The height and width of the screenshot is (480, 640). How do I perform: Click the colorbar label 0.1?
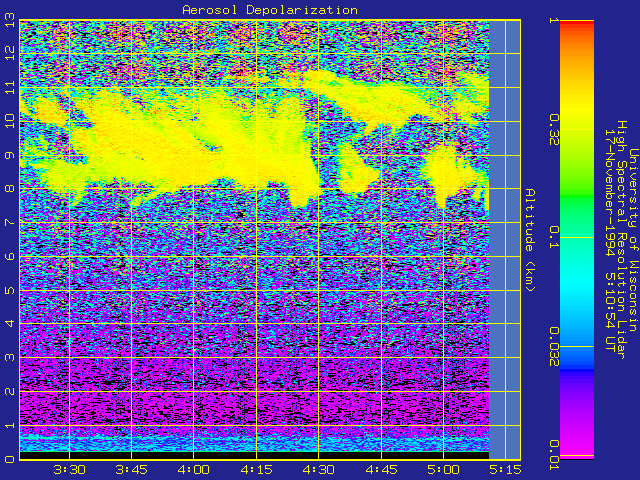[554, 237]
